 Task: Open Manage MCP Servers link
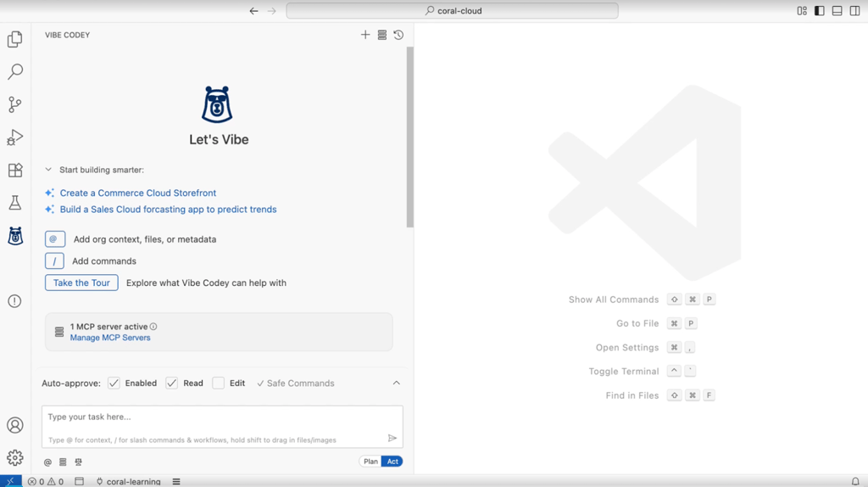tap(110, 338)
